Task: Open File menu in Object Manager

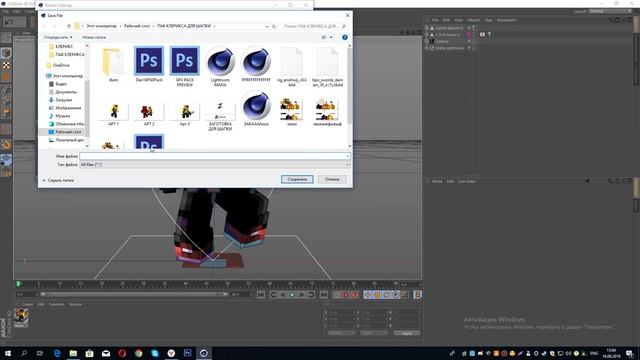Action: tap(435, 20)
